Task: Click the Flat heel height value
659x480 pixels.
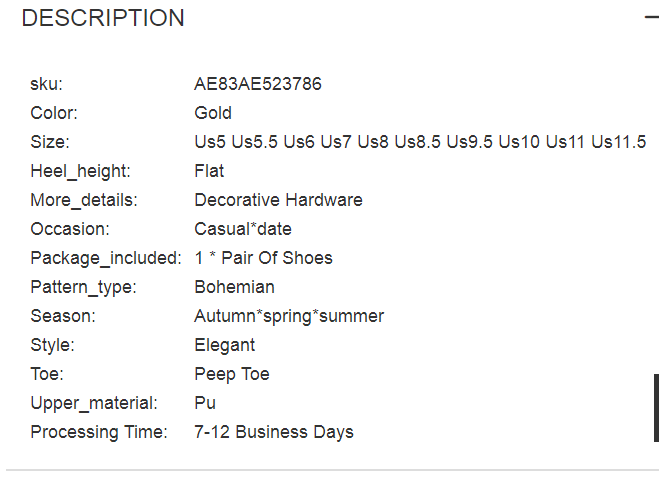Action: coord(209,171)
